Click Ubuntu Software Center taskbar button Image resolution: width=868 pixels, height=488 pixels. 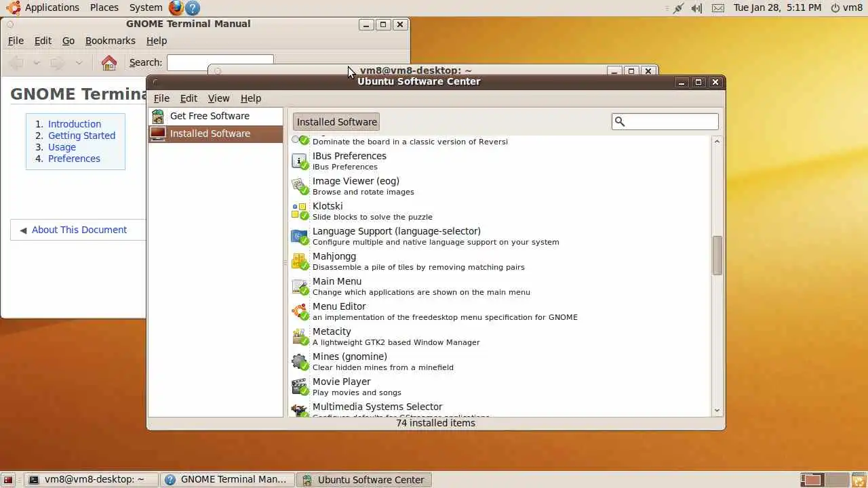(x=364, y=479)
